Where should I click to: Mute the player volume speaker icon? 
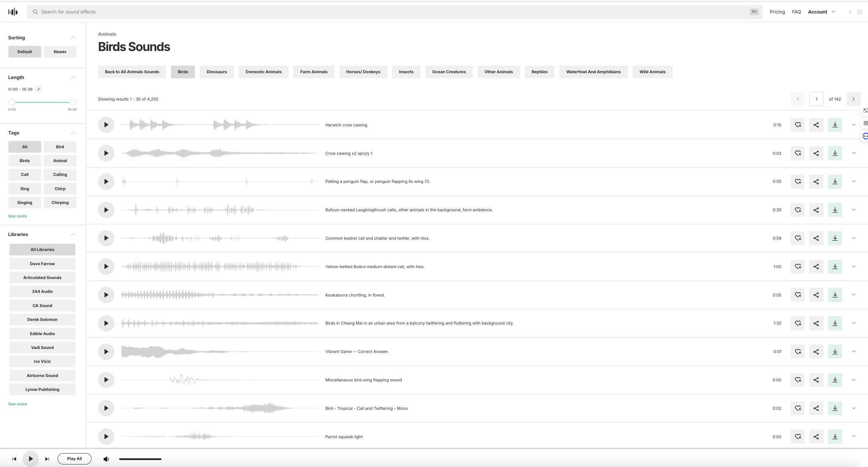(106, 459)
